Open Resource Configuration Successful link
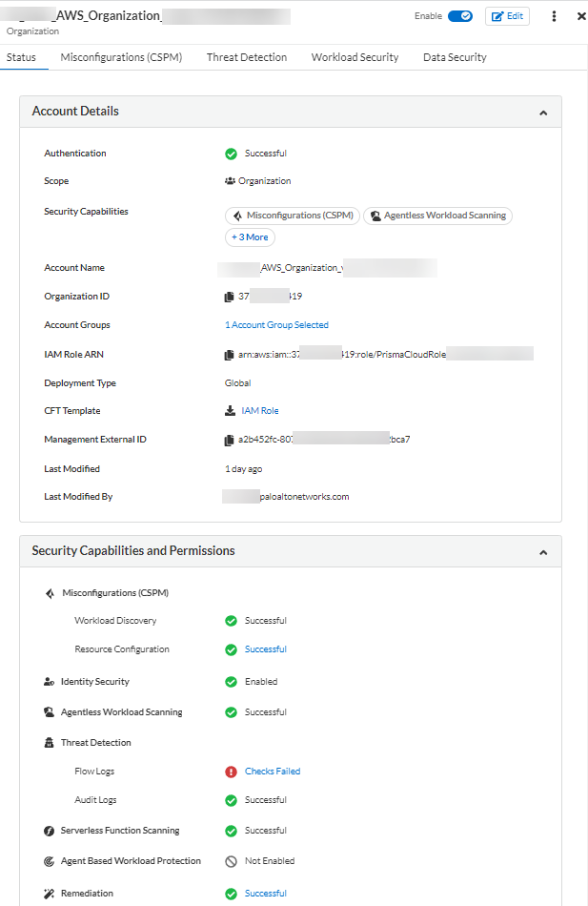The image size is (588, 906). 266,649
